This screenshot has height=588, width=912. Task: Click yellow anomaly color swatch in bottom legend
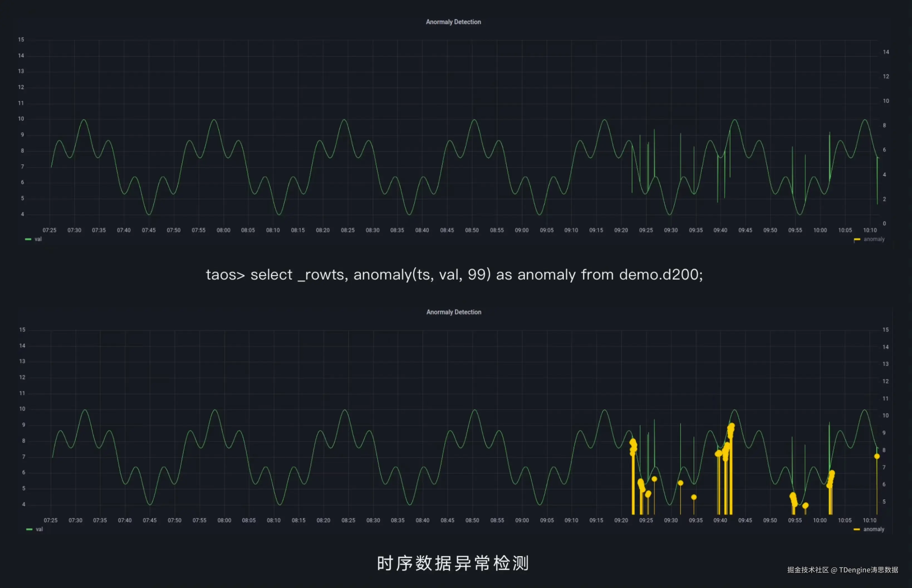856,530
